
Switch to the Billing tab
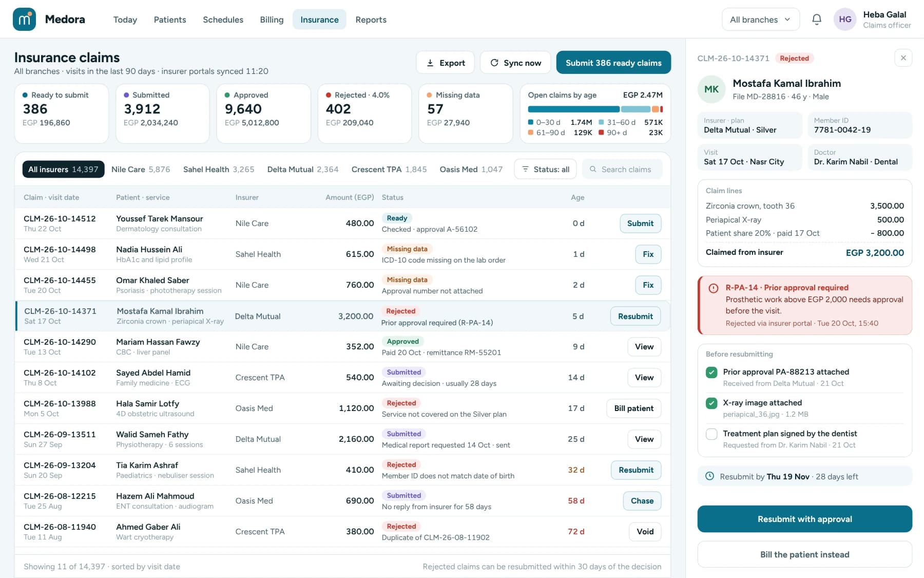(x=272, y=20)
